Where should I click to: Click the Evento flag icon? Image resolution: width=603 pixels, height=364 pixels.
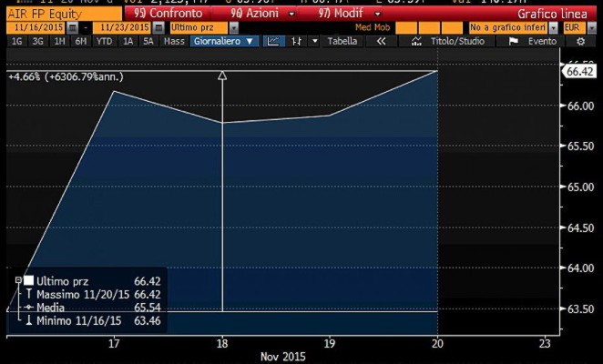pos(514,41)
